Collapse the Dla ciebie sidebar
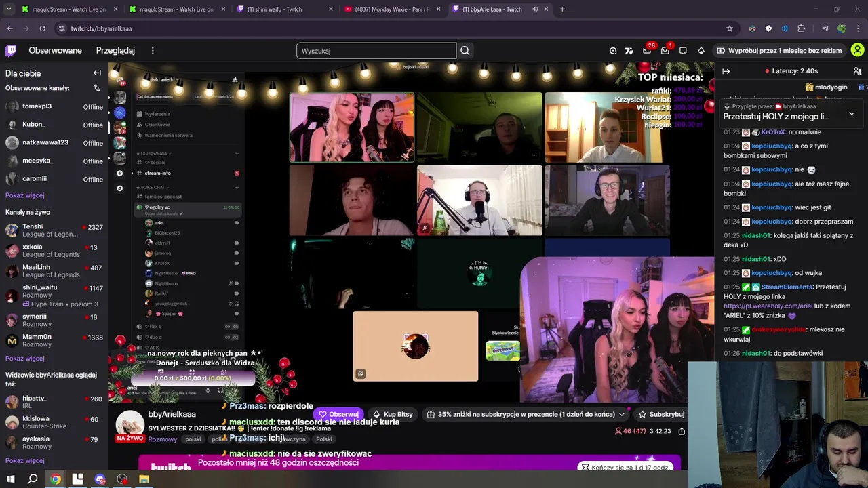The width and height of the screenshot is (868, 488). point(97,73)
